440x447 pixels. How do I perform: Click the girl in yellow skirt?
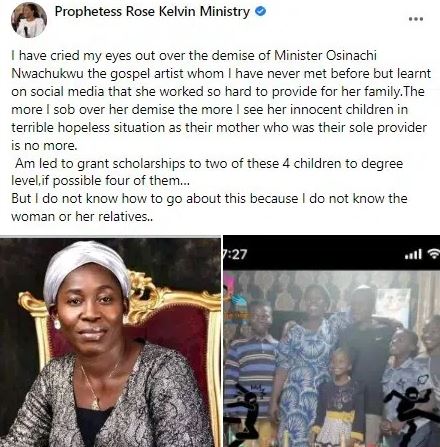pyautogui.click(x=339, y=397)
